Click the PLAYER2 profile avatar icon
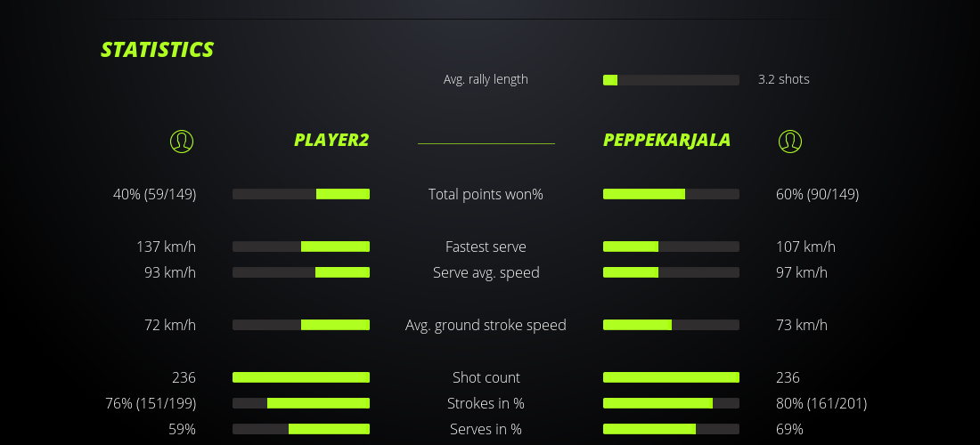Viewport: 980px width, 445px height. [x=182, y=141]
